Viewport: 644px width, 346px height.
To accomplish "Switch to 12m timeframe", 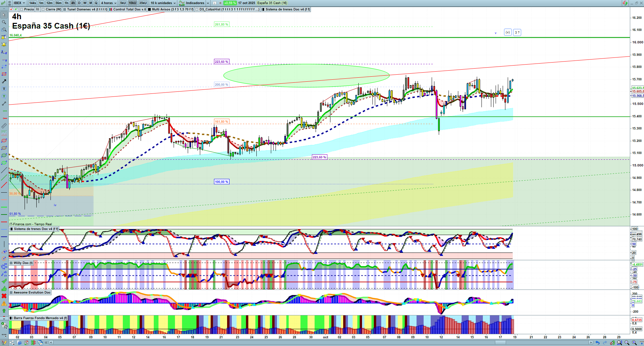I will click(x=49, y=3).
